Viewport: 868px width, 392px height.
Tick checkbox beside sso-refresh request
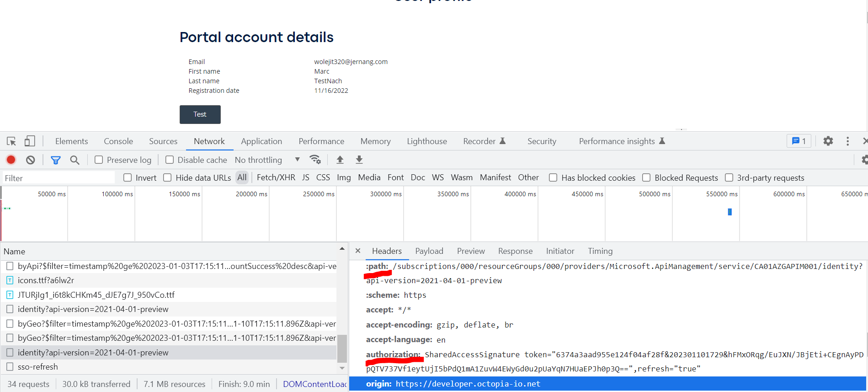pyautogui.click(x=10, y=367)
